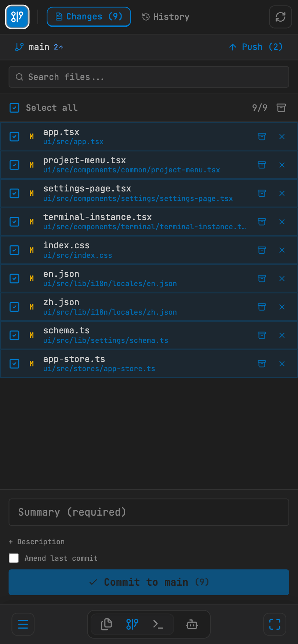
Task: Uncheck the schema.ts checkbox
Action: point(14,335)
